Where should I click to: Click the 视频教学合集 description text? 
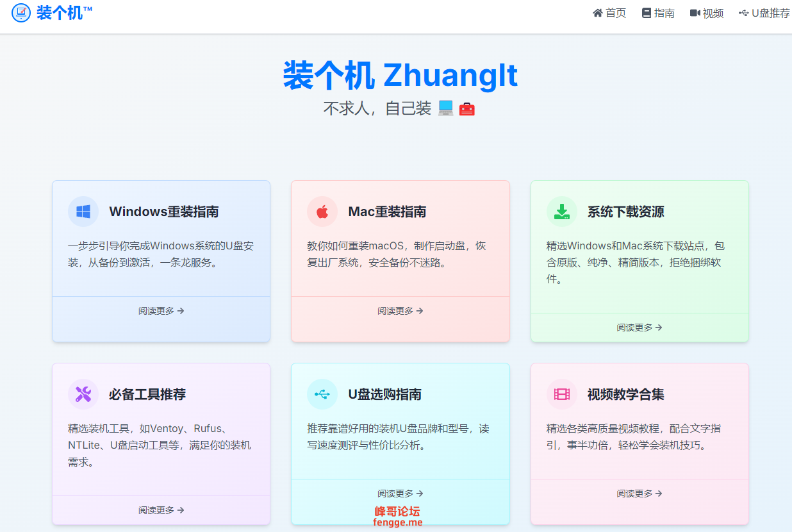point(634,436)
